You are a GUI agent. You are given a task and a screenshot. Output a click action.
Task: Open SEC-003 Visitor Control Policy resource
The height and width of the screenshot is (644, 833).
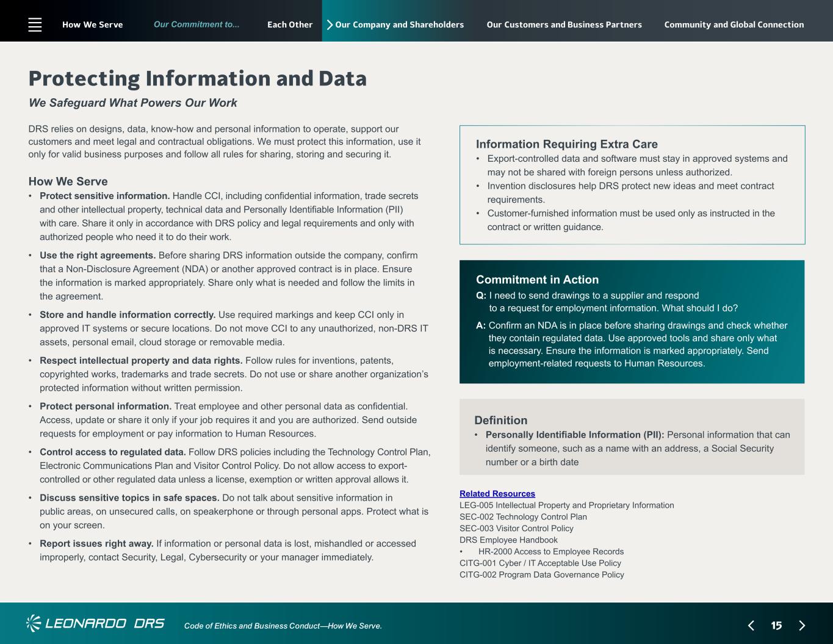(x=516, y=528)
